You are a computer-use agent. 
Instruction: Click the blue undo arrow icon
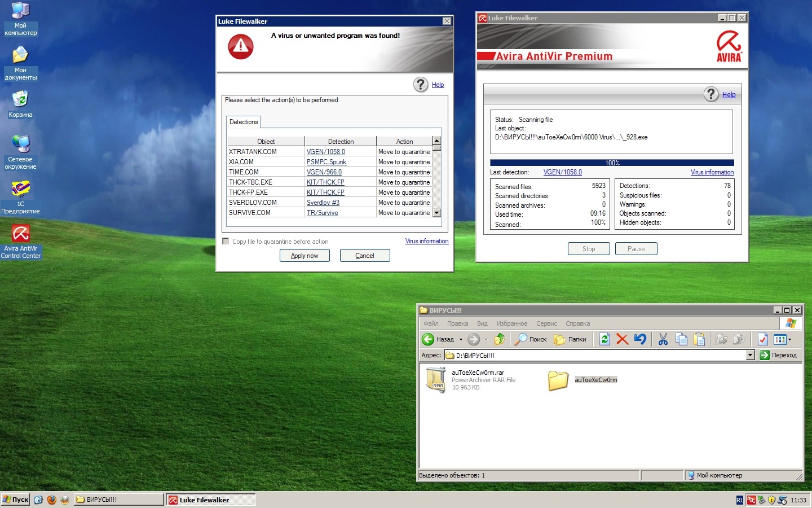point(640,339)
